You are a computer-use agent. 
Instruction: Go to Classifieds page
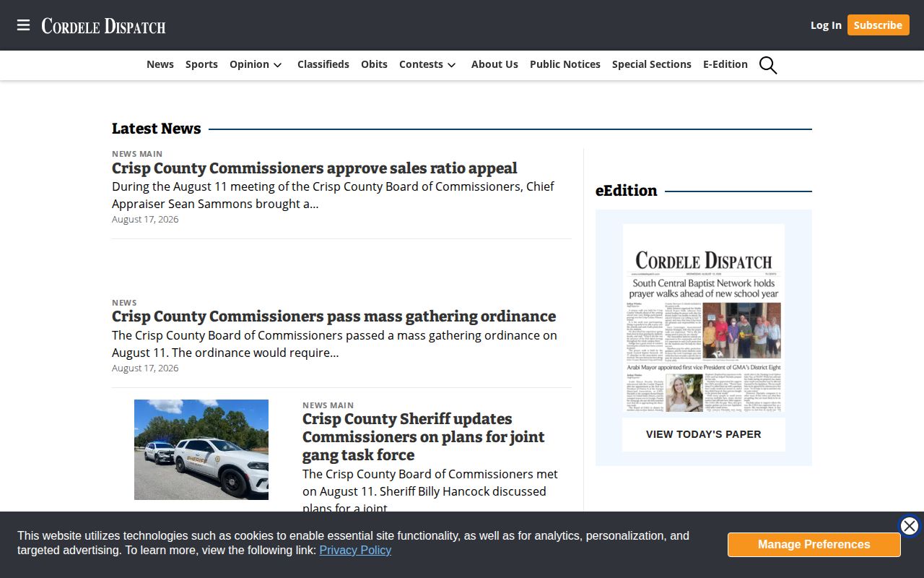click(323, 64)
